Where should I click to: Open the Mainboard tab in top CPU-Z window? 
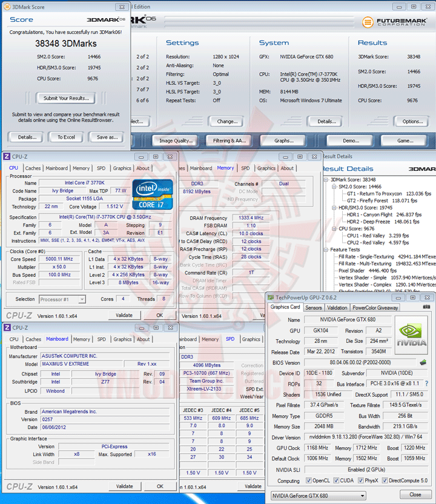tap(56, 168)
